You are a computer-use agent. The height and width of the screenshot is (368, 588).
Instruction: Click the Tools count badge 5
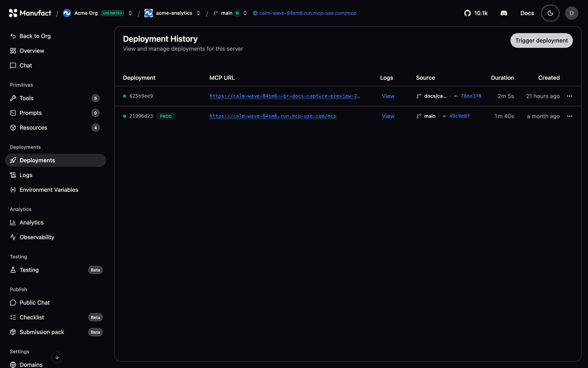96,98
